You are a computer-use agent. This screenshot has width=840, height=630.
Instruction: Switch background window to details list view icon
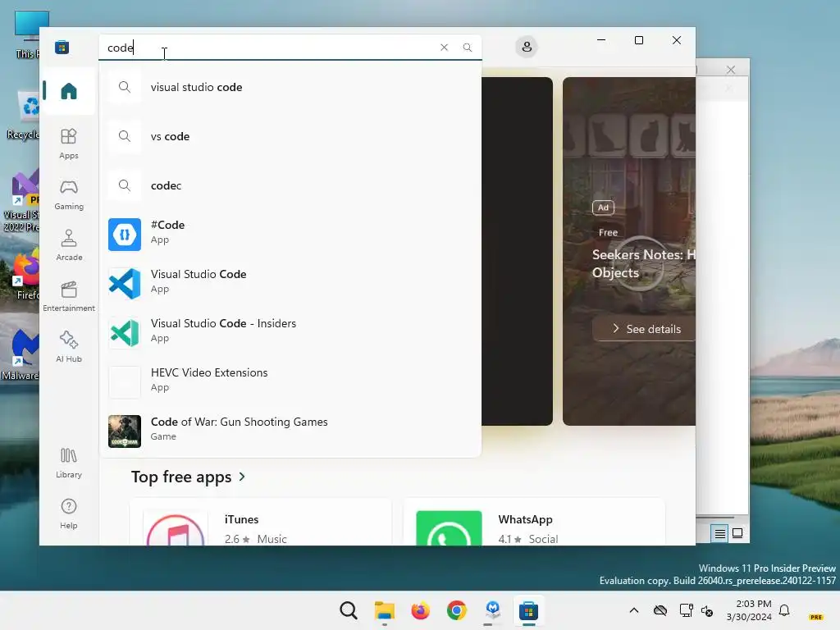pos(719,533)
